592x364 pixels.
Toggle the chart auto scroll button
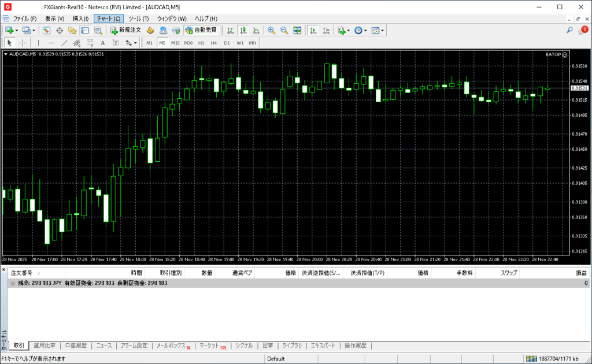(313, 30)
